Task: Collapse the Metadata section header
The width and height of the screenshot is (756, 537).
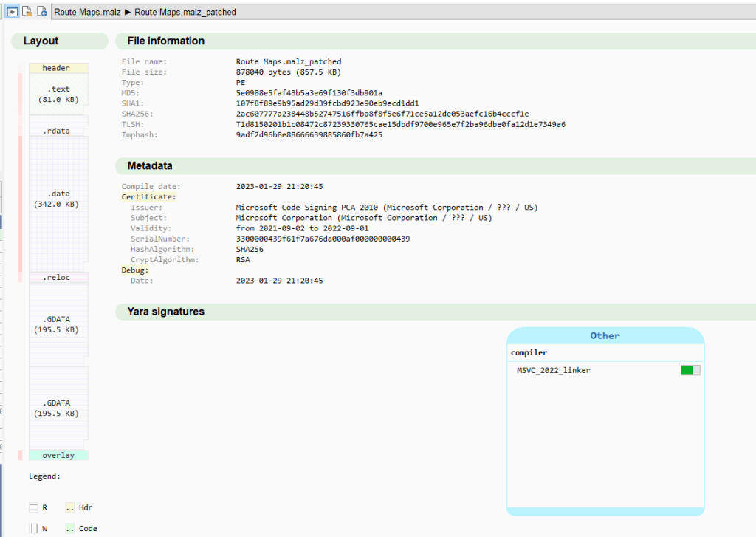Action: tap(150, 165)
